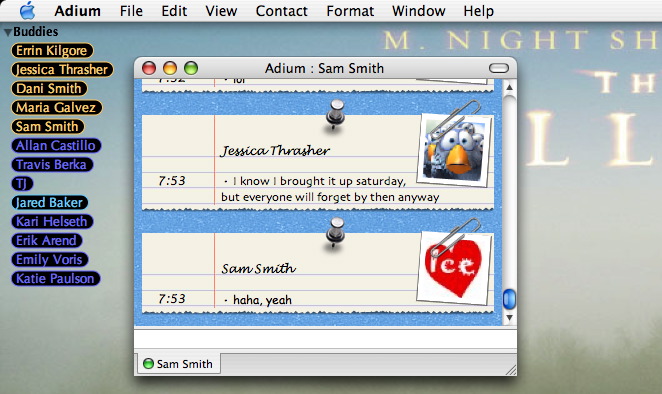Click the scrollbar up arrow
662x394 pixels.
tap(509, 87)
